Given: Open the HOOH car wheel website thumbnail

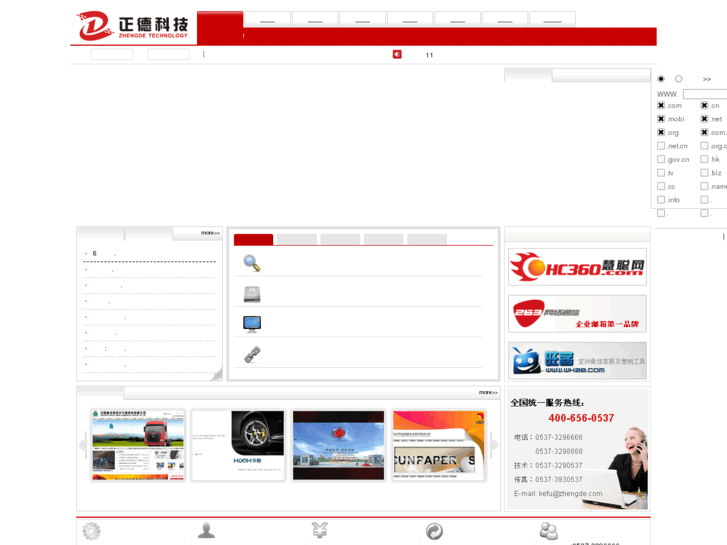Looking at the screenshot, I should click(x=238, y=445).
